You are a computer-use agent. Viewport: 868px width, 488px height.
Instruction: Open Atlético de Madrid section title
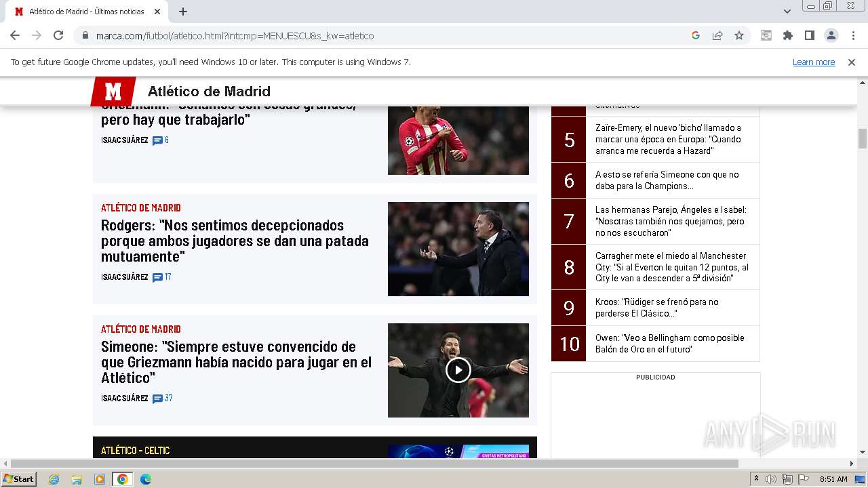click(x=209, y=91)
